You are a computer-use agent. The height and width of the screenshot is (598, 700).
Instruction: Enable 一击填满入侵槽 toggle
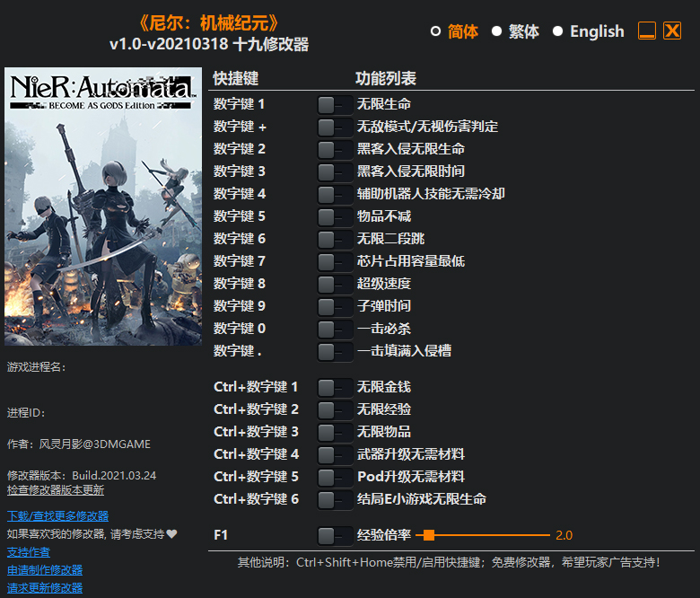(x=335, y=351)
